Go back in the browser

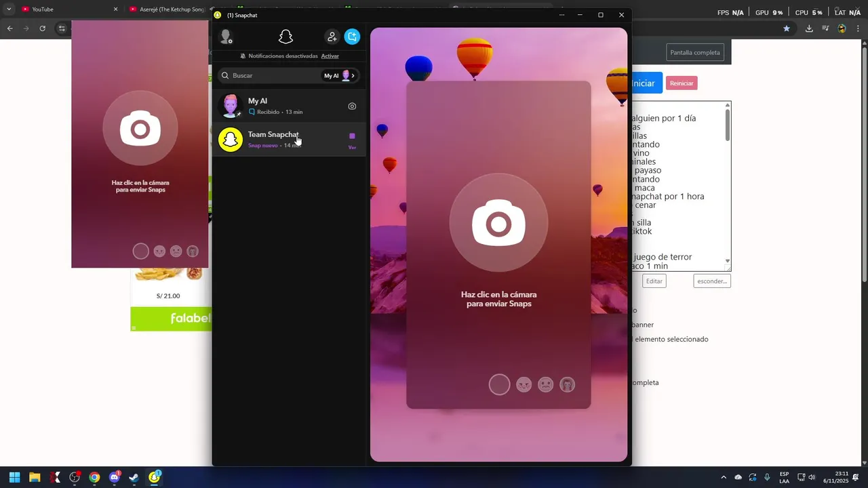tap(9, 28)
